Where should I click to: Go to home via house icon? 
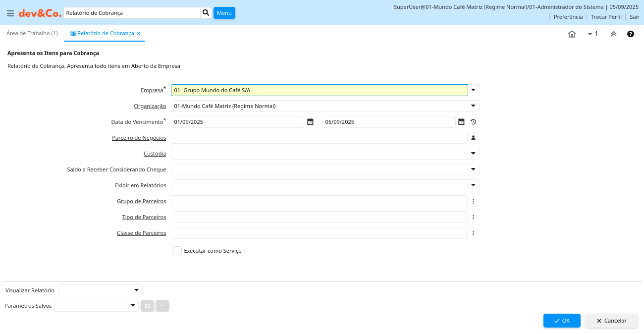572,34
